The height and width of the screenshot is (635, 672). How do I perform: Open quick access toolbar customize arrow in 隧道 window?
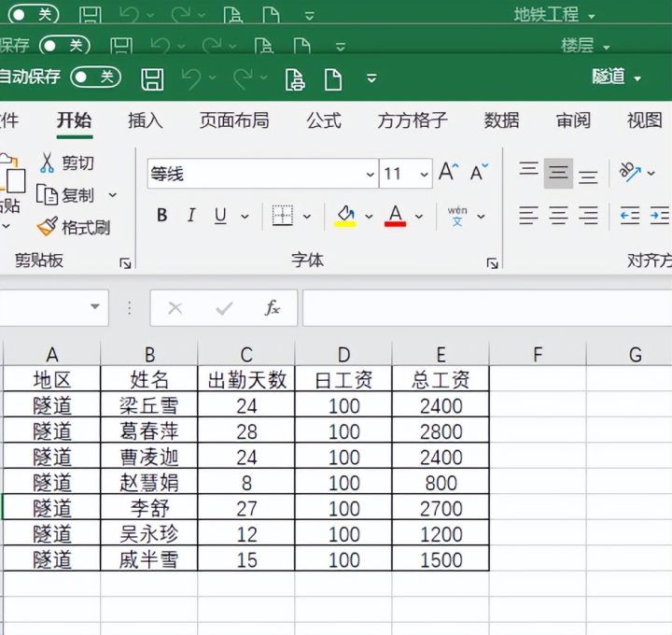(x=371, y=78)
